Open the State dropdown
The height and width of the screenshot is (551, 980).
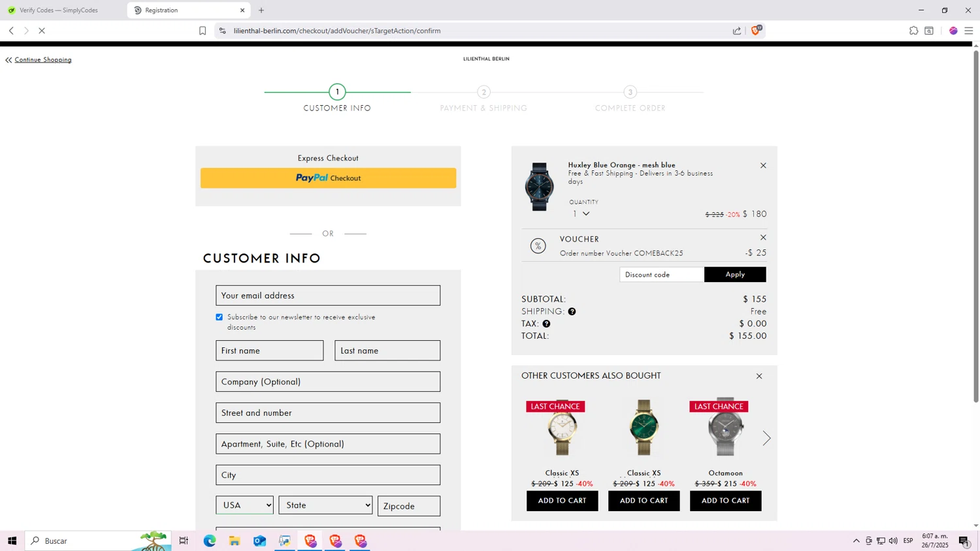click(325, 505)
